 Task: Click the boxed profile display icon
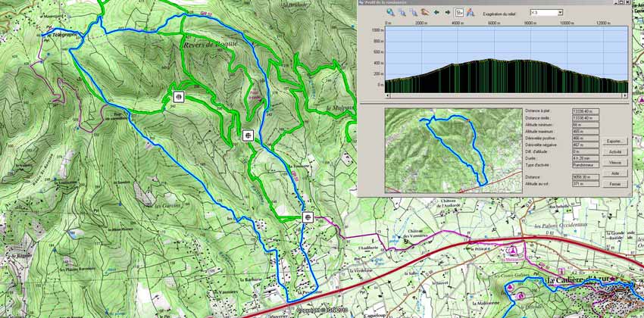click(459, 13)
